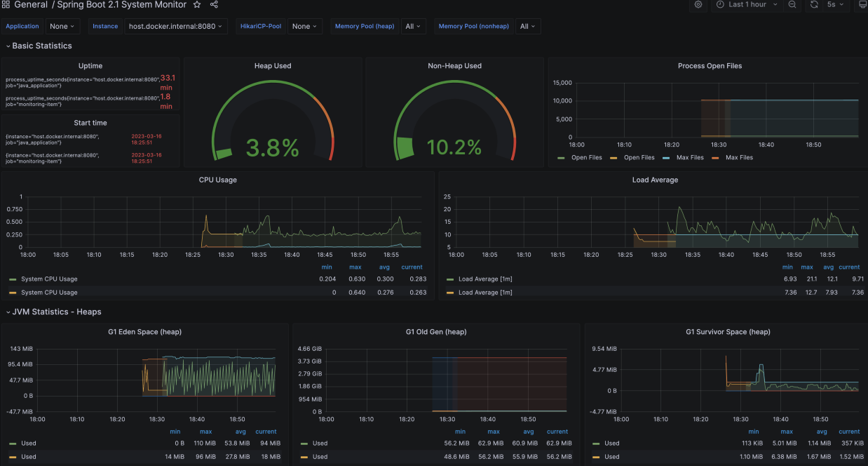Open the Last 1 hour time picker

[747, 4]
